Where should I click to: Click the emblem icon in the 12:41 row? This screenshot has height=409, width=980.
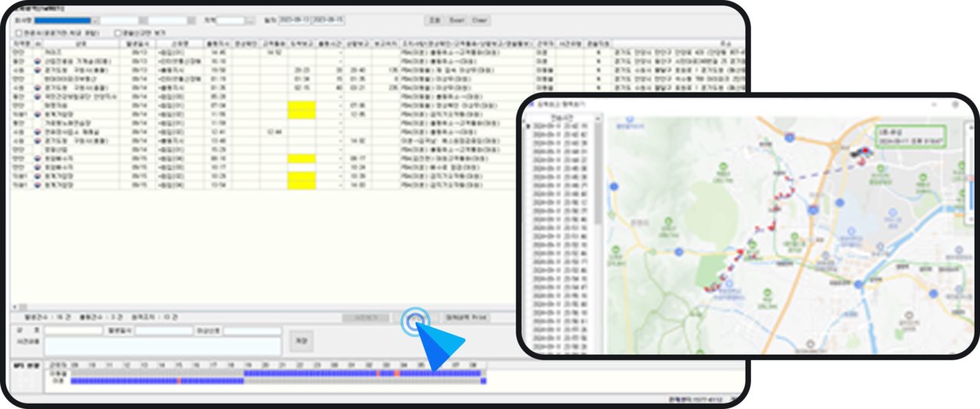click(x=37, y=132)
